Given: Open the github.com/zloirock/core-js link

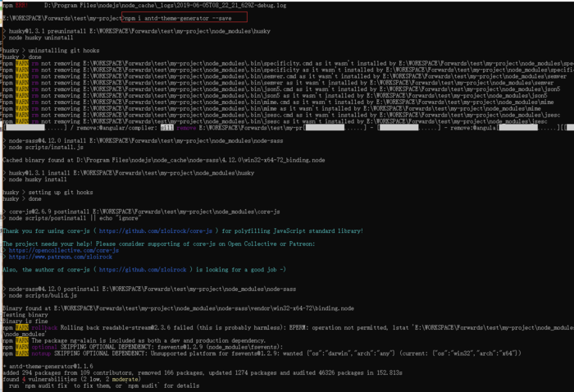Looking at the screenshot, I should [x=156, y=231].
